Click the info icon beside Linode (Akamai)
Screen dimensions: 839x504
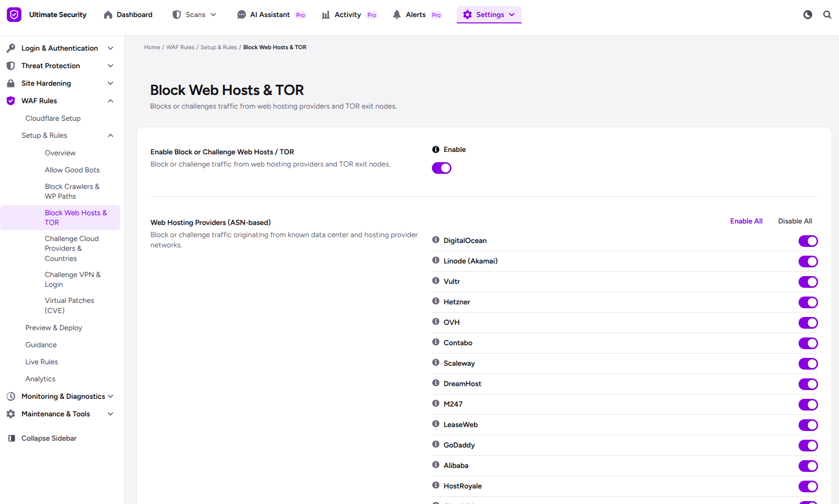(x=436, y=260)
